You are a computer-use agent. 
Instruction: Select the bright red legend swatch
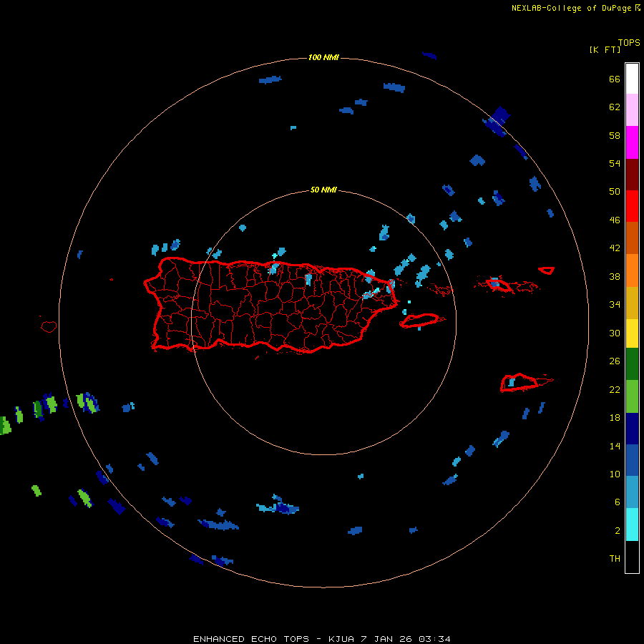[x=632, y=206]
